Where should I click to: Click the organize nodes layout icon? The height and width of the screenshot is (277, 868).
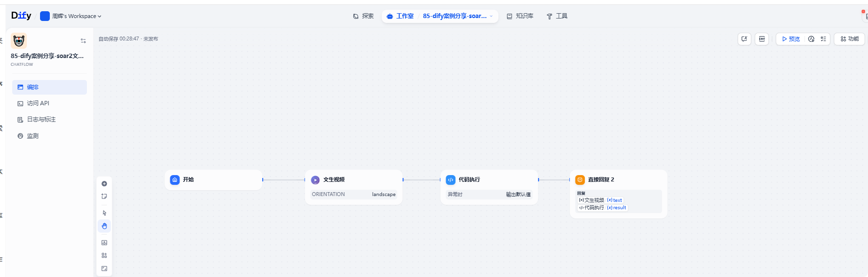(x=104, y=256)
